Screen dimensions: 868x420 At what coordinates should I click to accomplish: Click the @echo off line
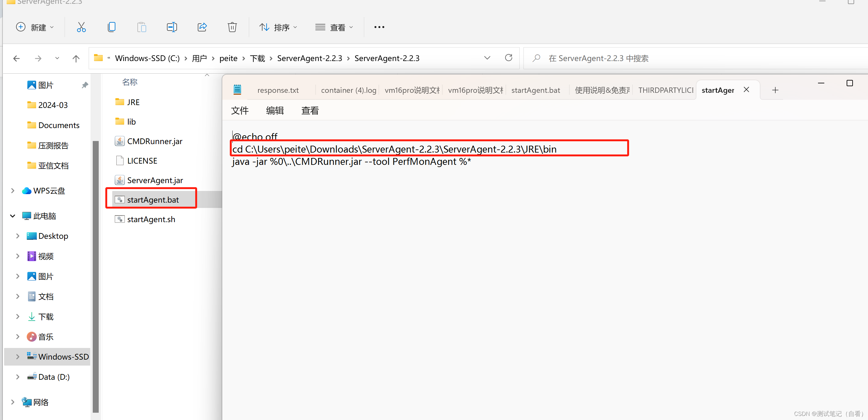tap(255, 137)
